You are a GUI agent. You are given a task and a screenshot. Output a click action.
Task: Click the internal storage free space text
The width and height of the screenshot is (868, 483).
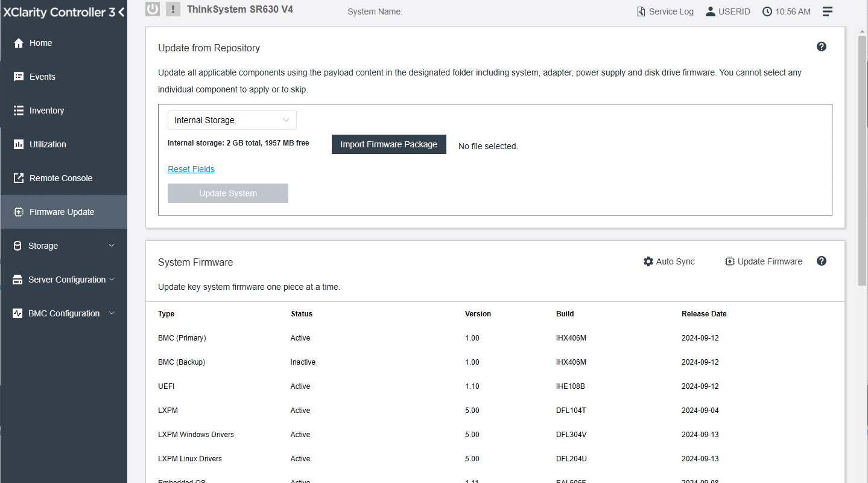238,143
